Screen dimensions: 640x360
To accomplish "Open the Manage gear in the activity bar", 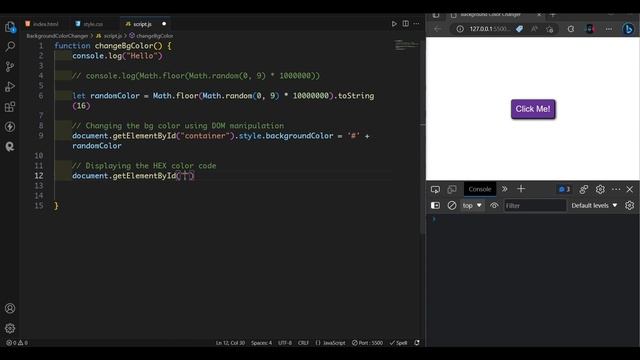I will 10,328.
